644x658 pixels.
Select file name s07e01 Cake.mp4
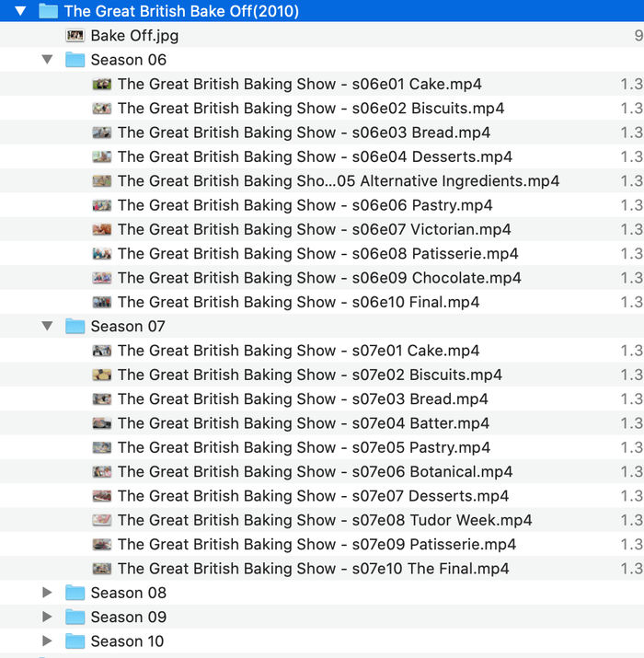coord(298,351)
